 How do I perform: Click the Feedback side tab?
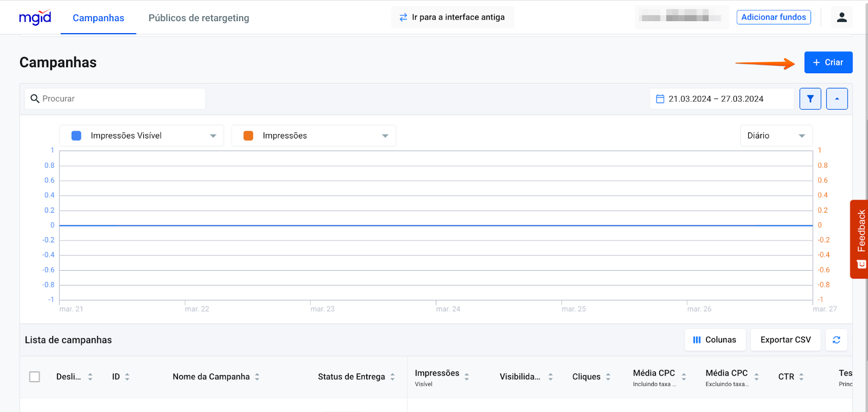click(860, 239)
